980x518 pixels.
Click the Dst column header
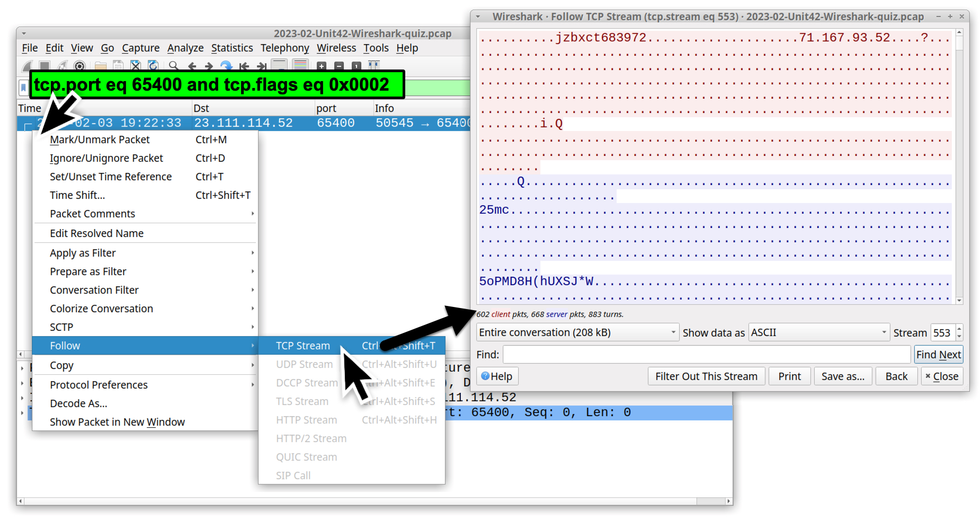click(x=253, y=108)
